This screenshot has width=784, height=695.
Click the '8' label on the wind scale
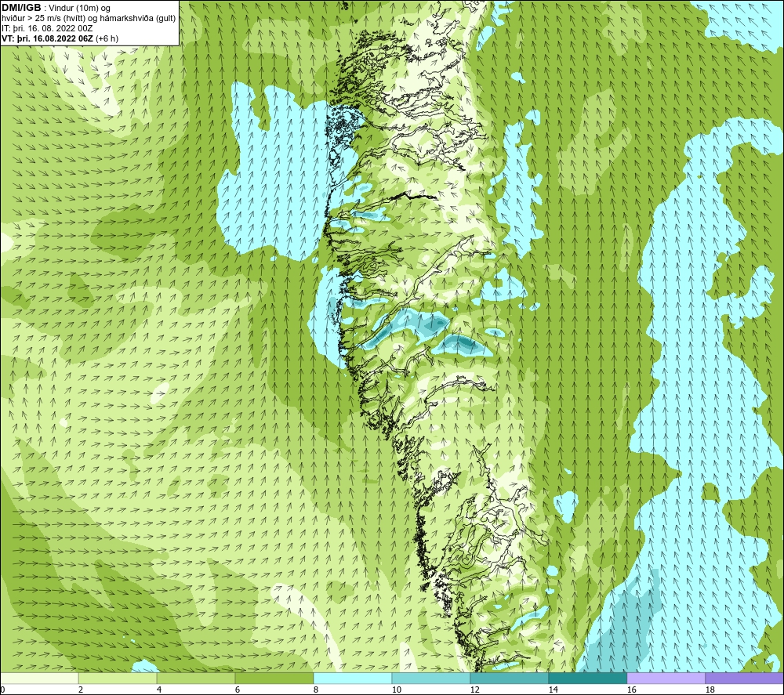[315, 690]
